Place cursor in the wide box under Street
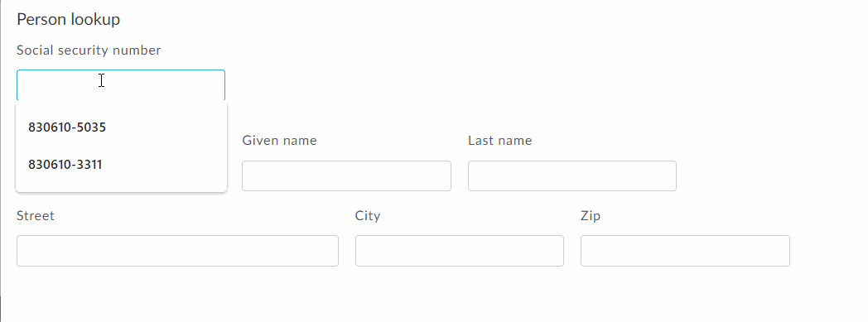 coord(177,251)
